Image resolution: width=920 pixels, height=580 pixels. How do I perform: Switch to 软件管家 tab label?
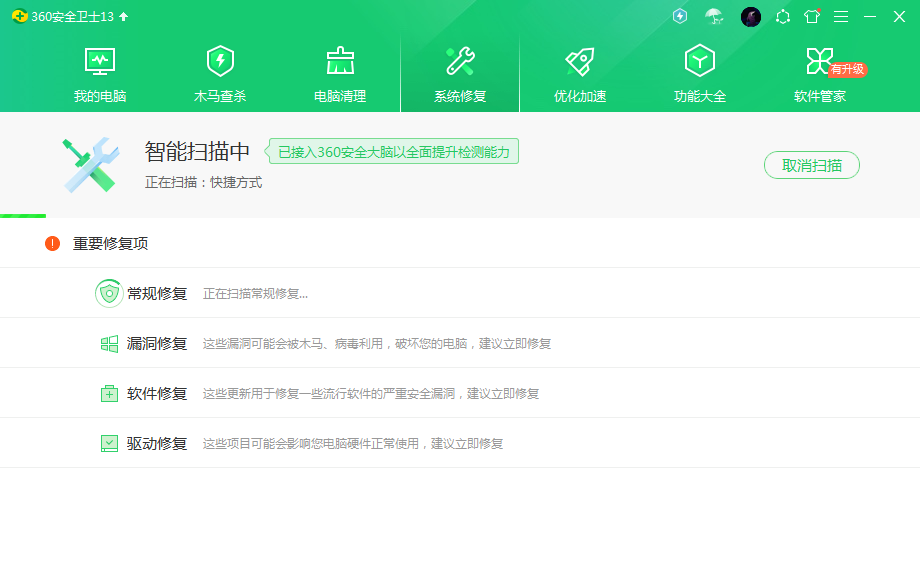(820, 96)
